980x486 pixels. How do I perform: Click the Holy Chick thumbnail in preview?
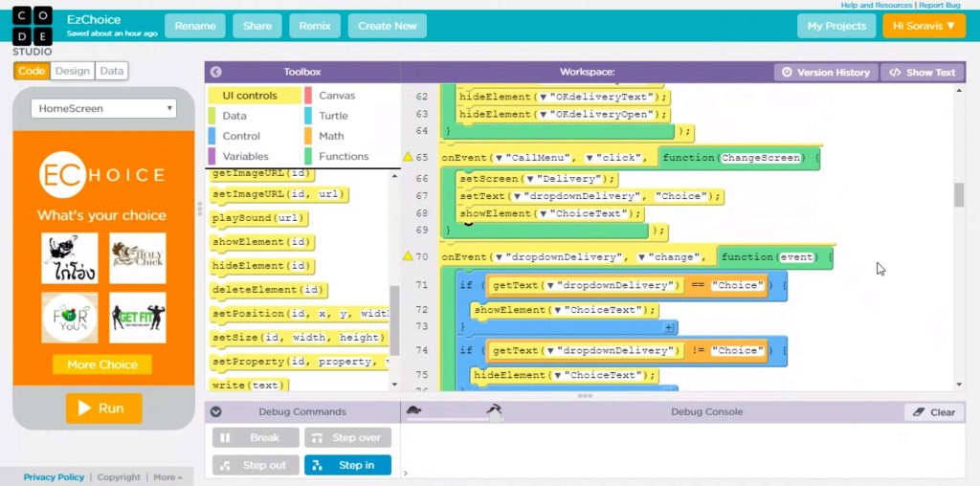tap(138, 258)
